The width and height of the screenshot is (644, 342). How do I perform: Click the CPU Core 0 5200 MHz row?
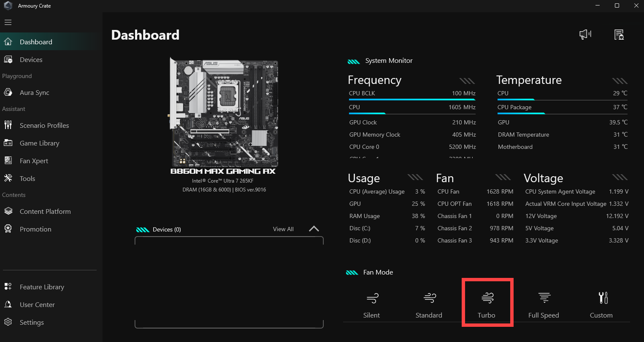(412, 147)
